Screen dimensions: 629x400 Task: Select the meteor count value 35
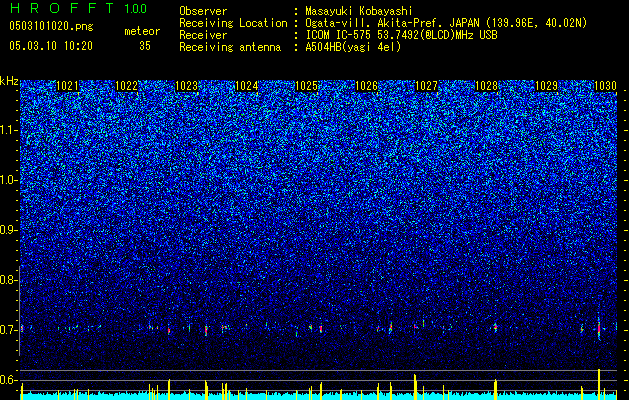[x=145, y=46]
